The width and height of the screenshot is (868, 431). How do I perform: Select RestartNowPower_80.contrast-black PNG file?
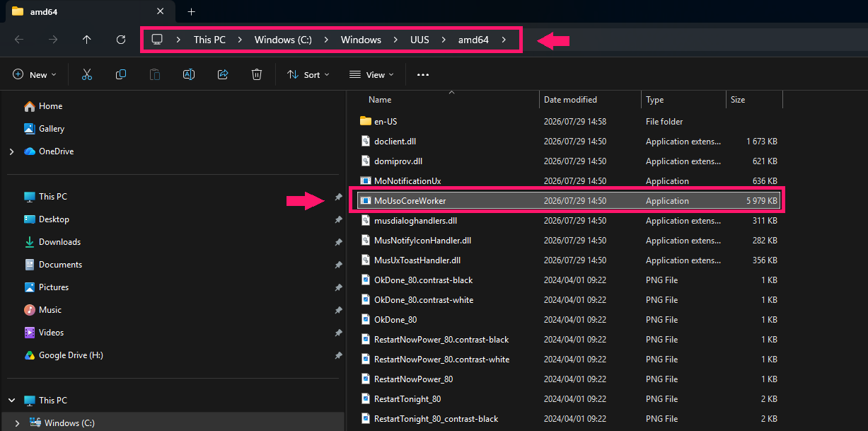click(569, 339)
